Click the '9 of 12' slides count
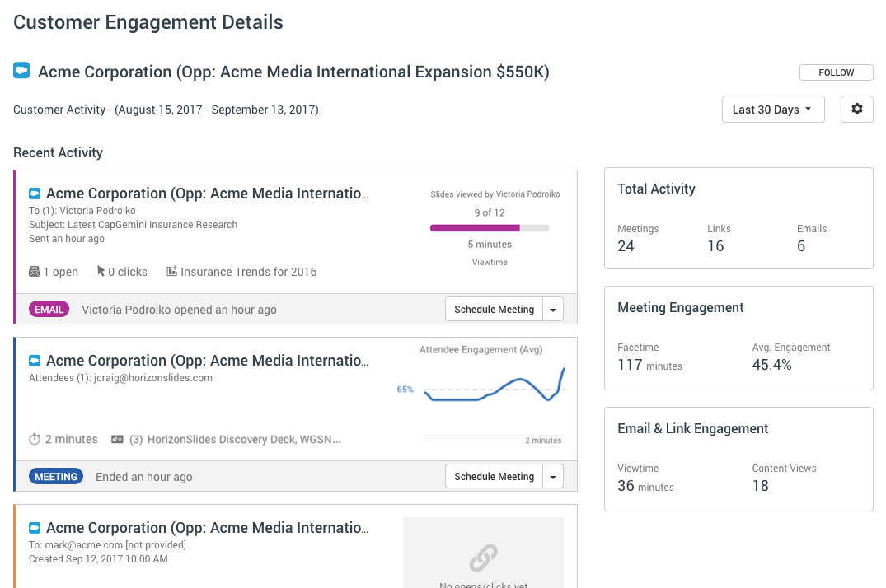The width and height of the screenshot is (886, 588). click(x=490, y=212)
